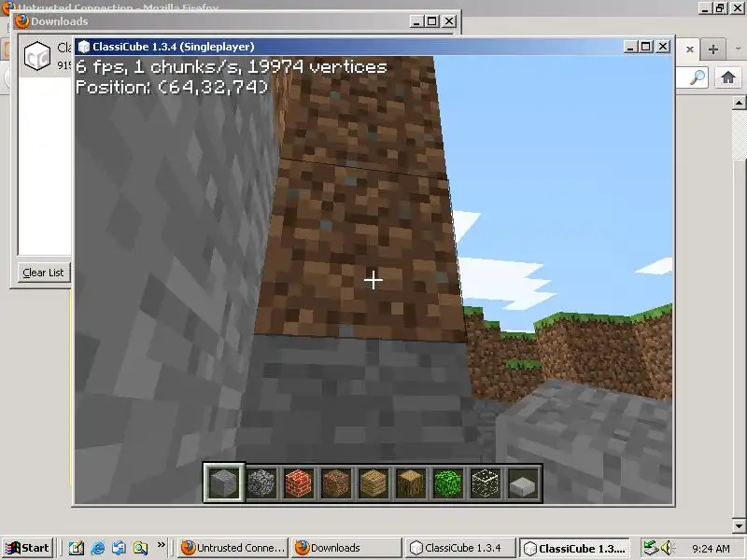Select the red brick block in the hotbar
The height and width of the screenshot is (560, 747).
pyautogui.click(x=298, y=483)
